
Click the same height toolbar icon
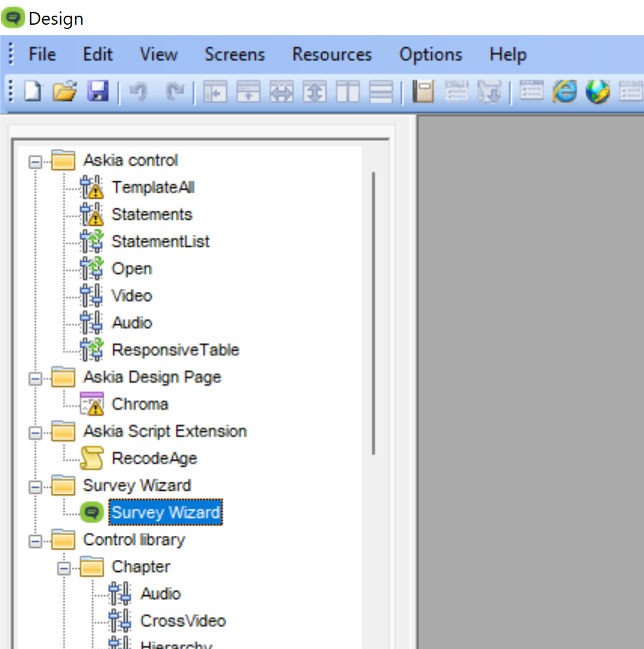[314, 92]
